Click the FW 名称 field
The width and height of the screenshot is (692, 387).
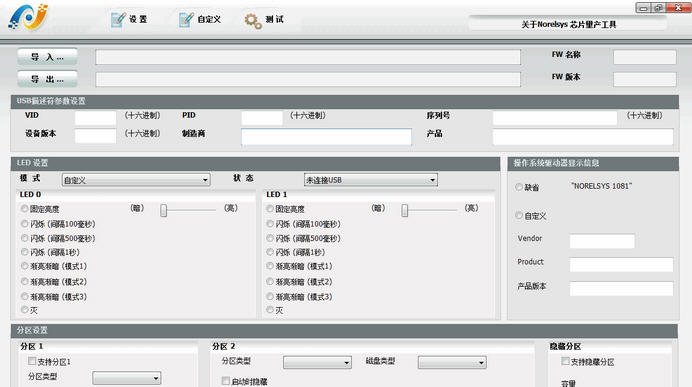645,57
